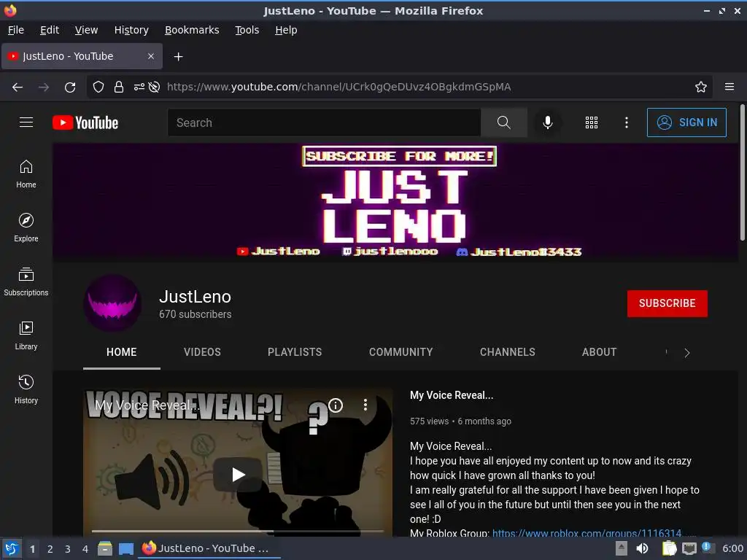The image size is (747, 560).
Task: Click JustLeno - YouTube taskbar entry
Action: pos(209,548)
